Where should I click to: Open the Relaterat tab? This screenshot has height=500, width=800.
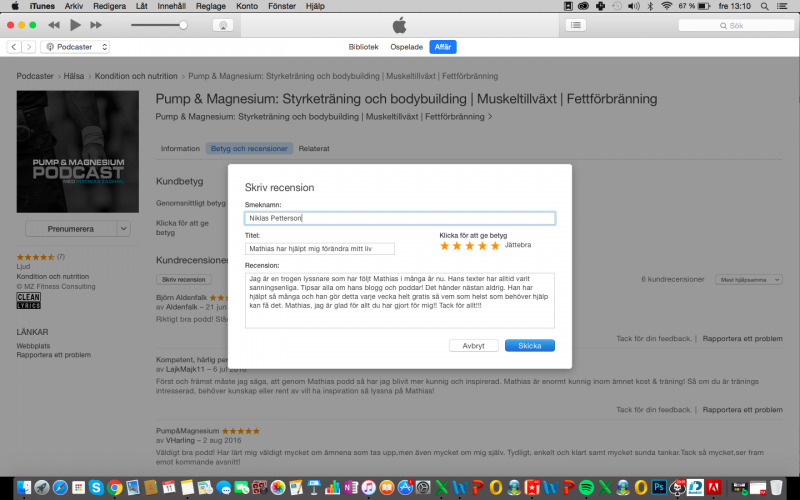point(314,148)
